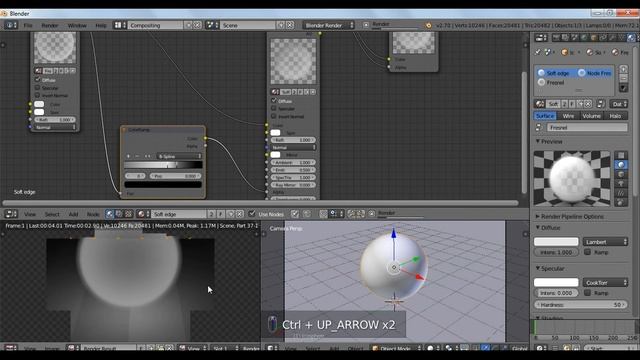Set preview type to Monkey
The image size is (640, 360).
(x=621, y=184)
